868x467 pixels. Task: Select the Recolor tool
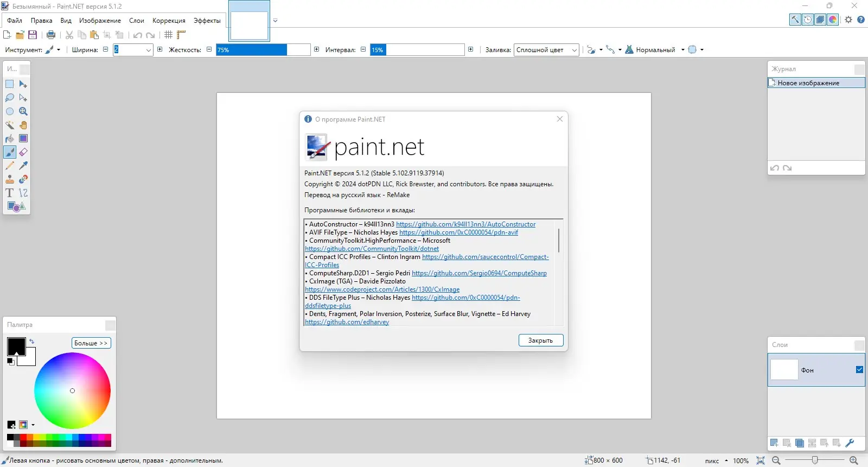tap(23, 179)
